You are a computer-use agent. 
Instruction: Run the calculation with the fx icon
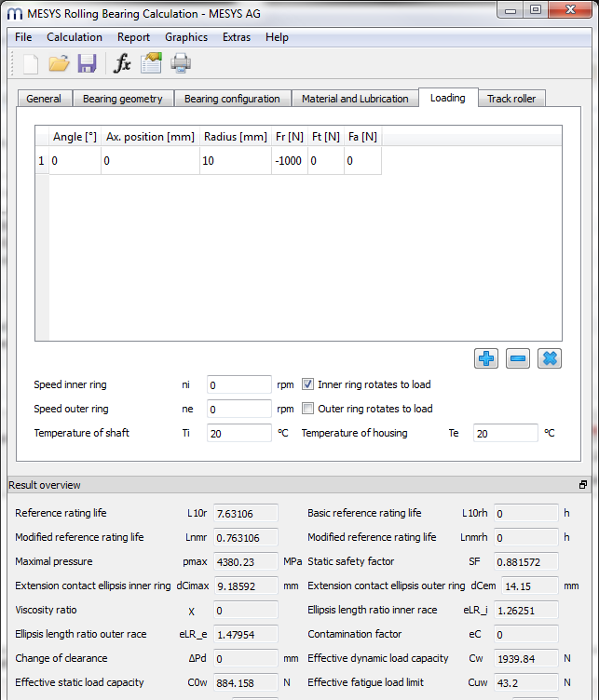[122, 63]
